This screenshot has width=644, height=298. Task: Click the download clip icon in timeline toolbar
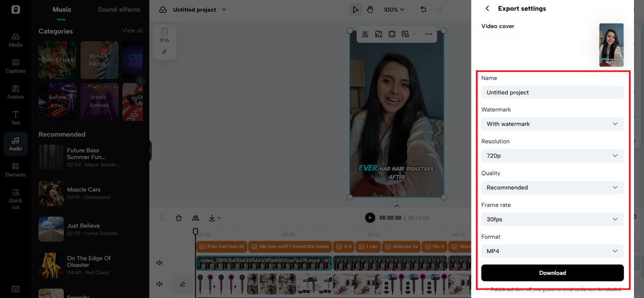[x=212, y=218]
